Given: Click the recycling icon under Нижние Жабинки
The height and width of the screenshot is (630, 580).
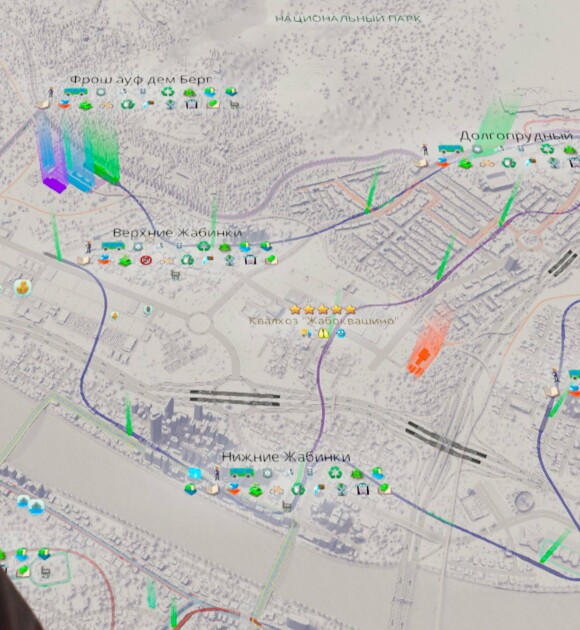Looking at the screenshot, I should pyautogui.click(x=335, y=472).
